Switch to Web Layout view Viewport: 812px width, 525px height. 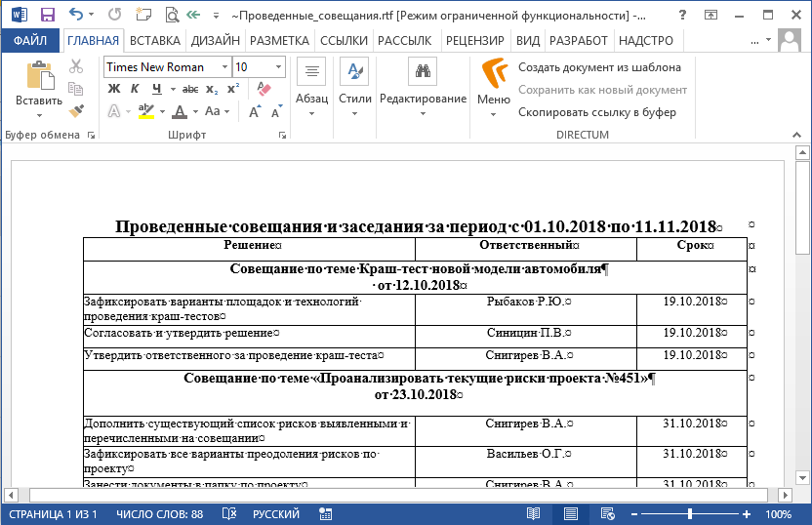point(607,513)
